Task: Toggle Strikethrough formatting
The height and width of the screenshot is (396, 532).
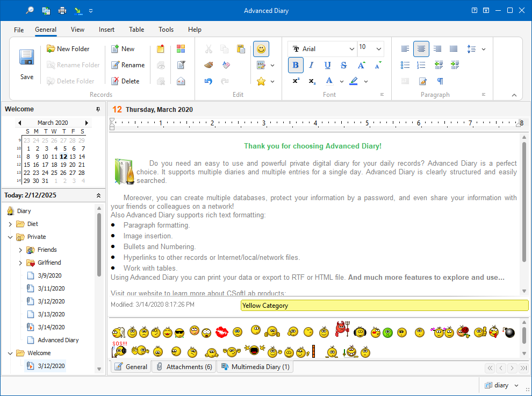Action: click(x=344, y=65)
